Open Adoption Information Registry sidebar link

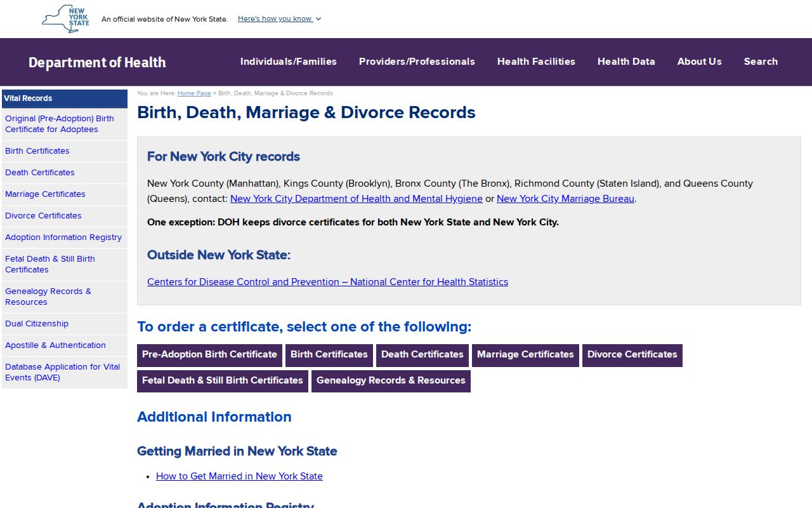coord(65,237)
